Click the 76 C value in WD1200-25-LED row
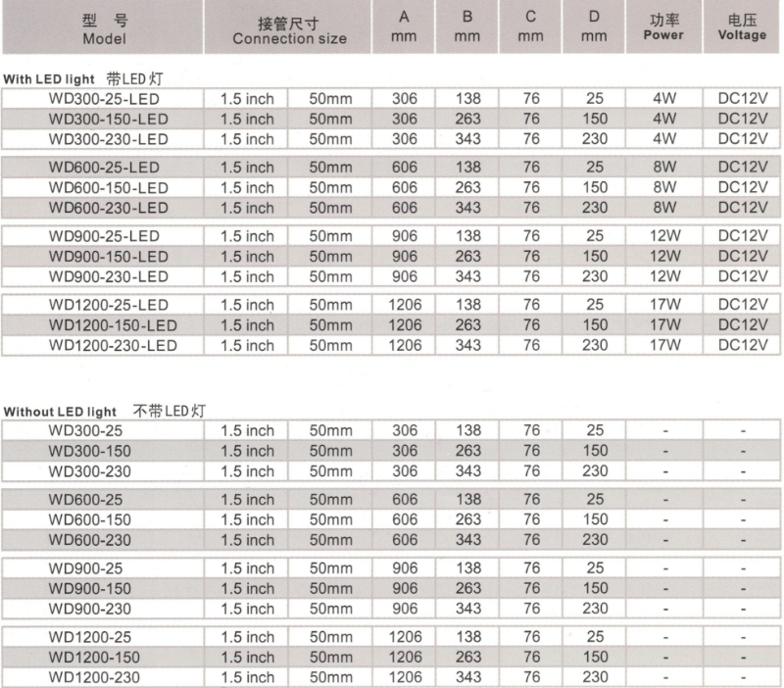 click(x=531, y=305)
